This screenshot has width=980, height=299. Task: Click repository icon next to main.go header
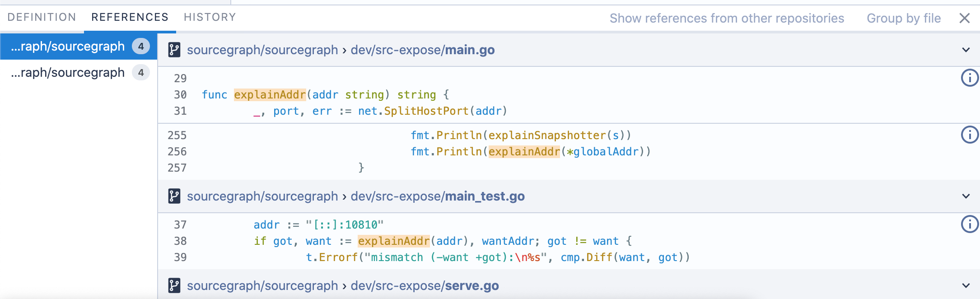pos(174,50)
